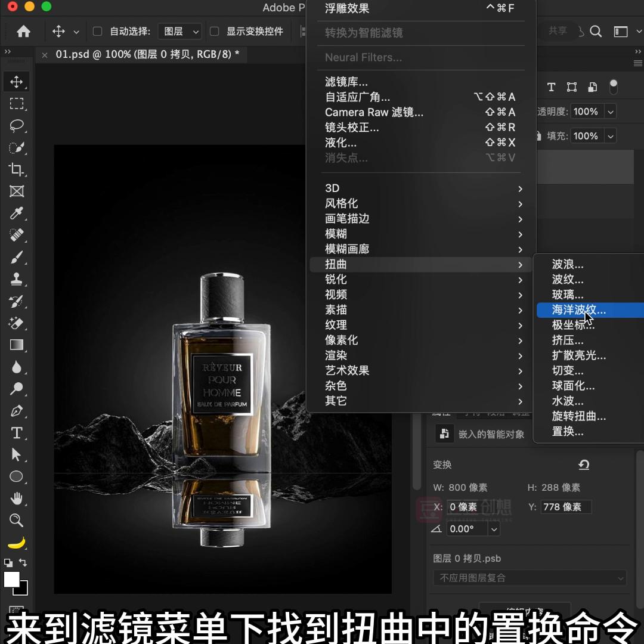Viewport: 644px width, 644px height.
Task: Enable the 自动选择 checkbox
Action: (x=97, y=31)
